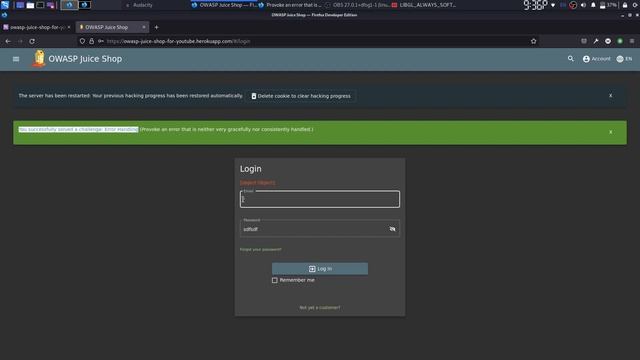
Task: Open the network dropdown tray icon
Action: click(553, 5)
